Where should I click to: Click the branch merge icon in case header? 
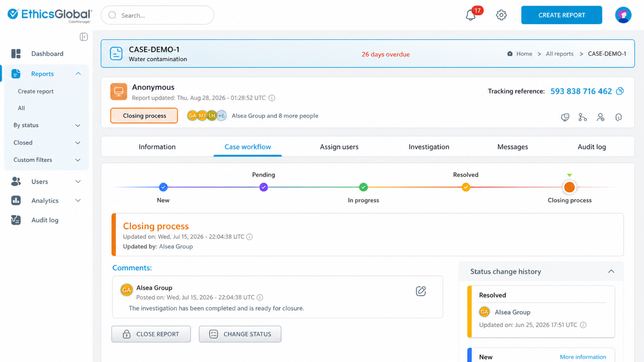pyautogui.click(x=582, y=117)
